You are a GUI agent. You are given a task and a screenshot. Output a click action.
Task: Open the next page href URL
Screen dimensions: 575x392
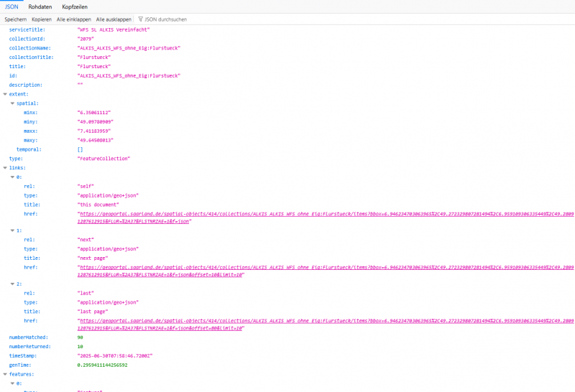pos(326,271)
